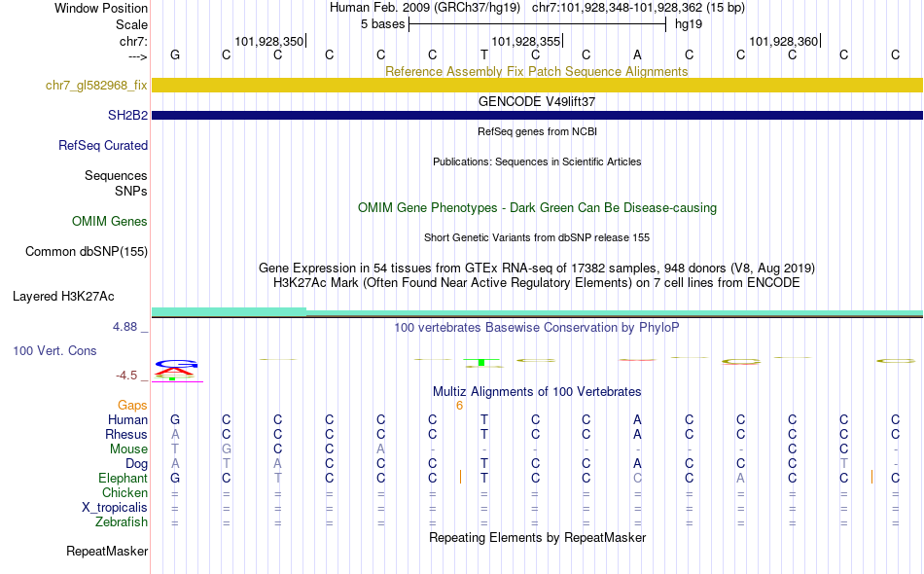Click the Scale label

coord(131,25)
